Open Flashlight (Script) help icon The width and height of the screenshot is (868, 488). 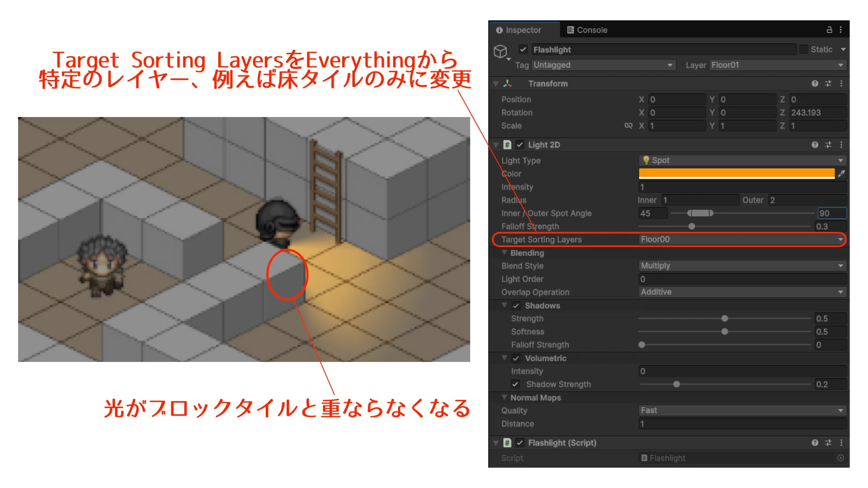coord(815,443)
